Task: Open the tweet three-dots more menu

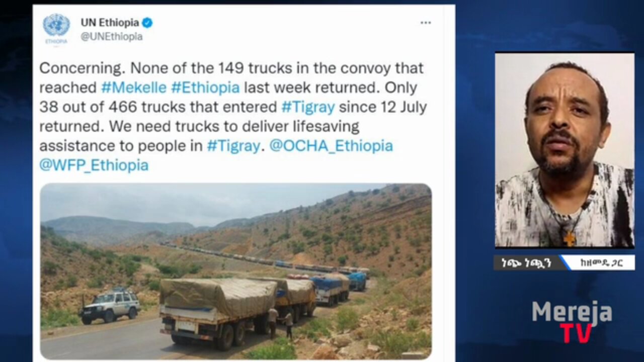Action: coord(426,23)
